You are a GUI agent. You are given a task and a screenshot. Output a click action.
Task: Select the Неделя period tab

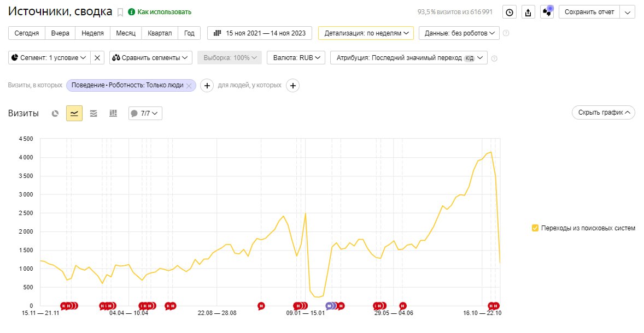(93, 33)
